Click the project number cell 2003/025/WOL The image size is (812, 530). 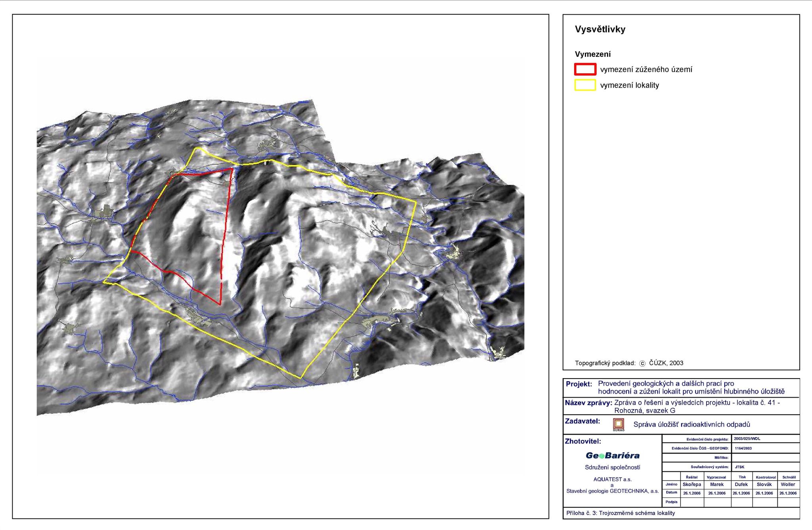(747, 439)
